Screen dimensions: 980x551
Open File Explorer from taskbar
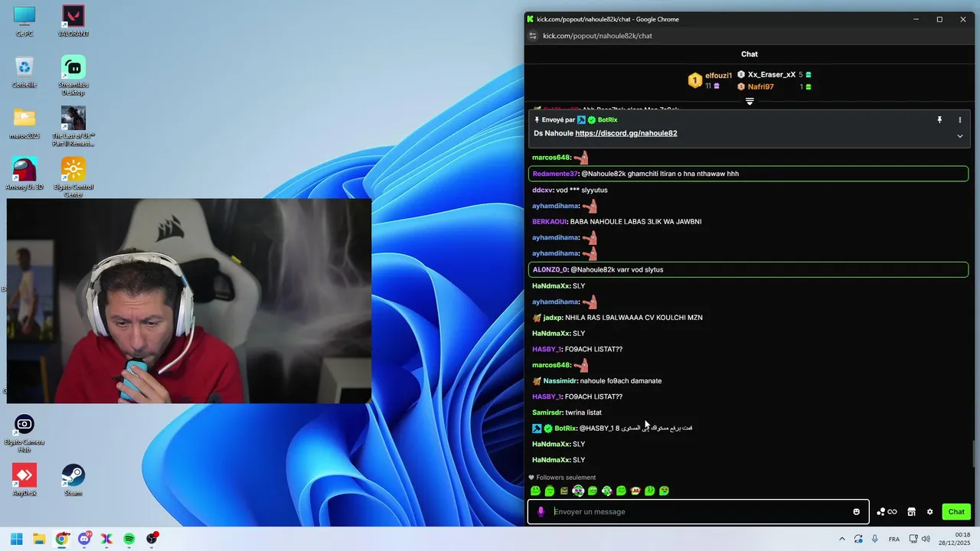click(x=39, y=539)
